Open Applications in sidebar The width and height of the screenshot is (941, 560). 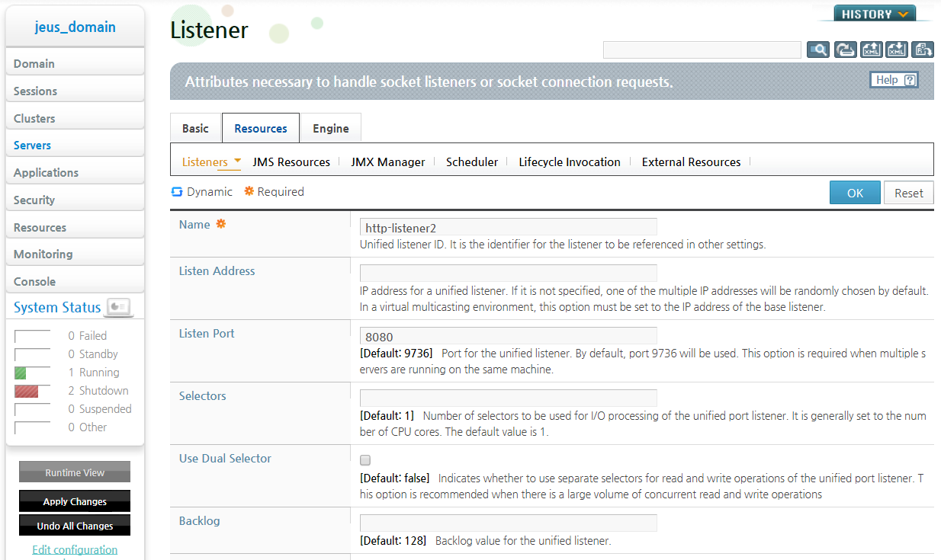pos(75,172)
